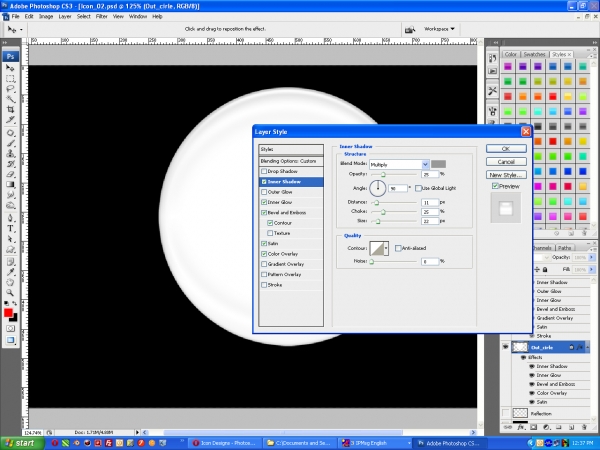The width and height of the screenshot is (600, 450).
Task: Click OK in Layer Style dialog
Action: click(506, 148)
